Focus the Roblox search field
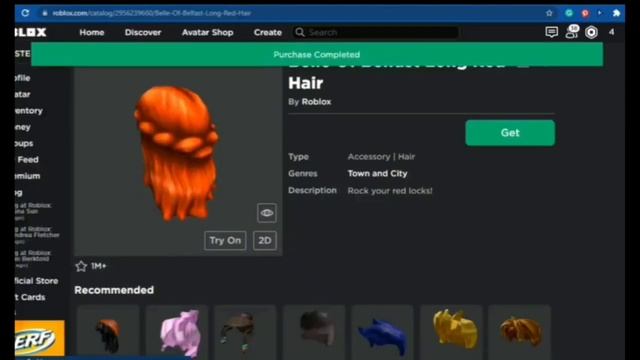The image size is (640, 360). point(376,32)
